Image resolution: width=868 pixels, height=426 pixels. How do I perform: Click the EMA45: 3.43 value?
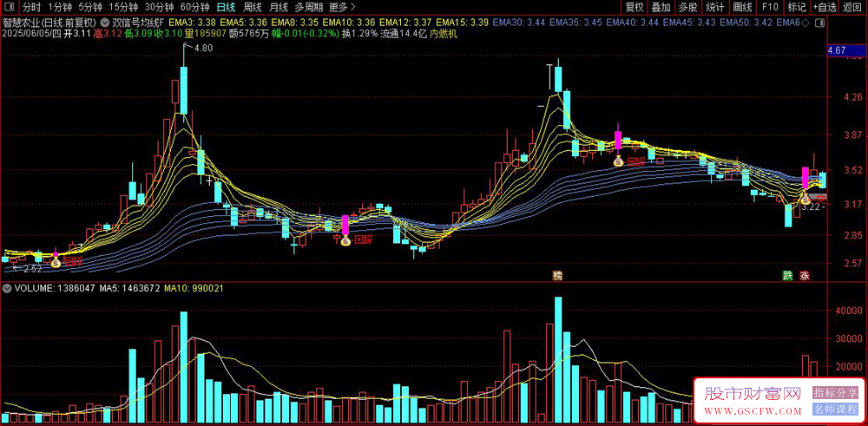pyautogui.click(x=689, y=23)
